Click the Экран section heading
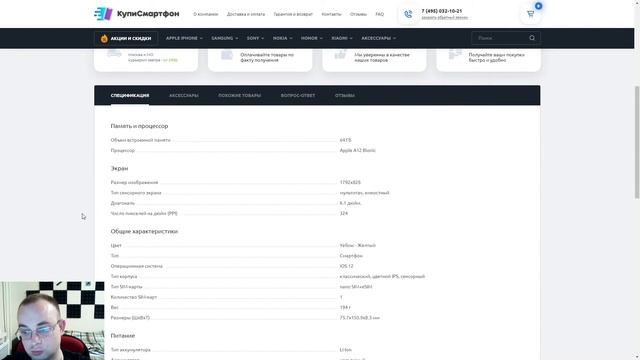640x360 pixels. pos(119,168)
